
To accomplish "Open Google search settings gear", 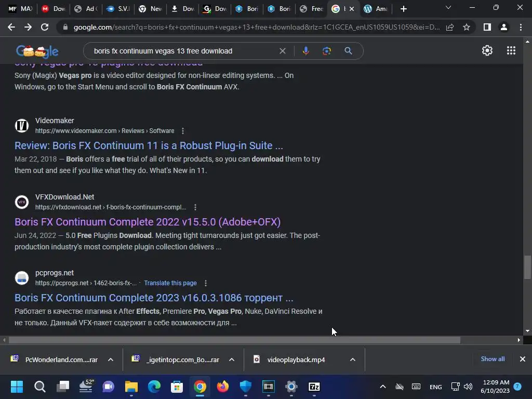I will (x=487, y=50).
